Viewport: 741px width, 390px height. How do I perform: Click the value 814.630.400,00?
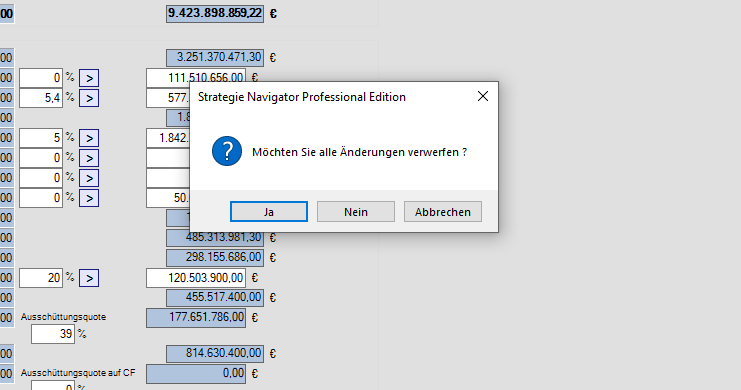tap(215, 354)
